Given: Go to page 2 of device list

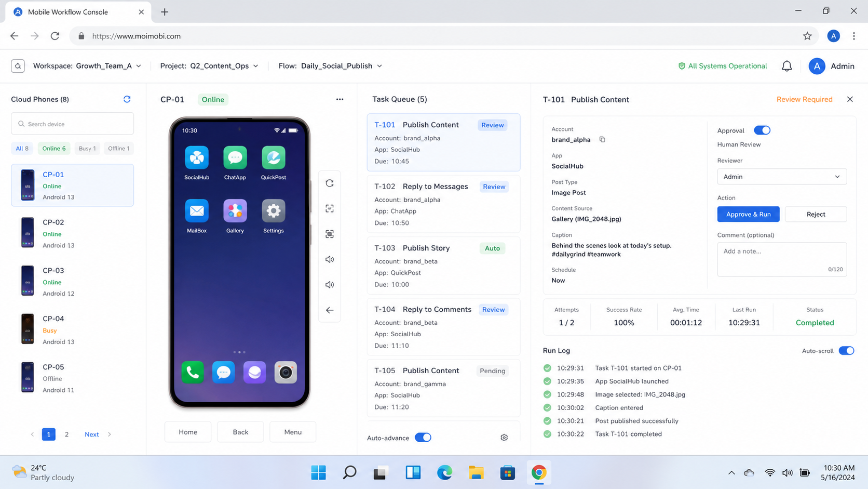Looking at the screenshot, I should click(66, 434).
